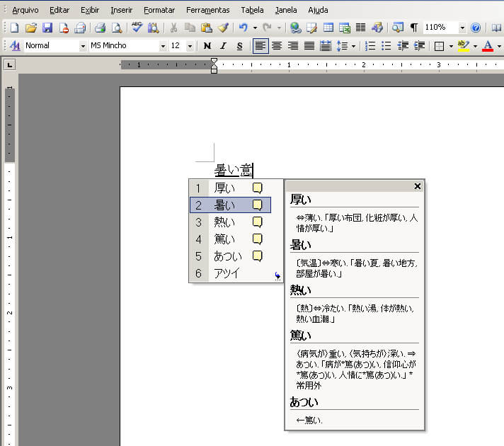Toggle right text alignment
Screen dimensions: 504x446
click(x=293, y=45)
